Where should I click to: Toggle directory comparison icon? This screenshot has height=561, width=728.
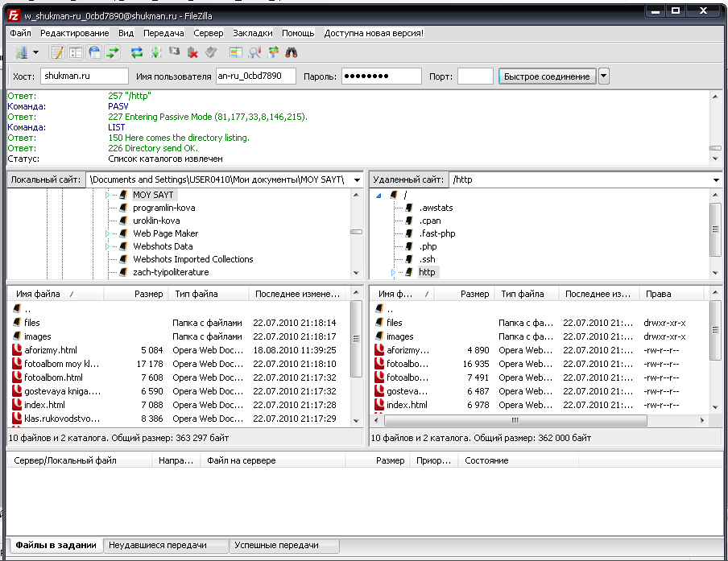point(254,52)
